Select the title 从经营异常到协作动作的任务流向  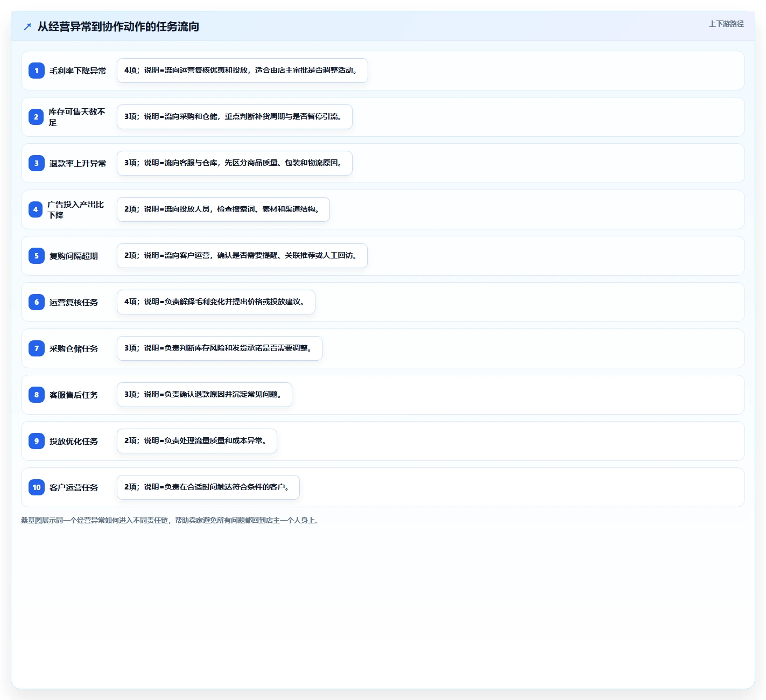[118, 26]
